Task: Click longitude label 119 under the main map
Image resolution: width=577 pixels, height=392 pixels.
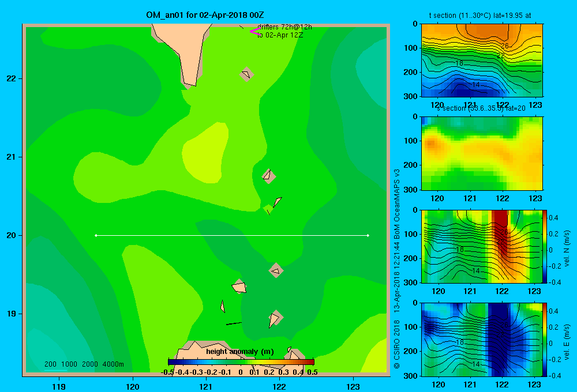Action: pos(59,386)
